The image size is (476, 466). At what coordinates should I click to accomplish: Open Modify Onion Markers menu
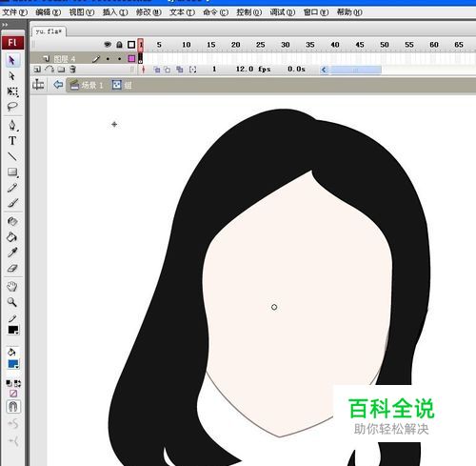pyautogui.click(x=192, y=70)
